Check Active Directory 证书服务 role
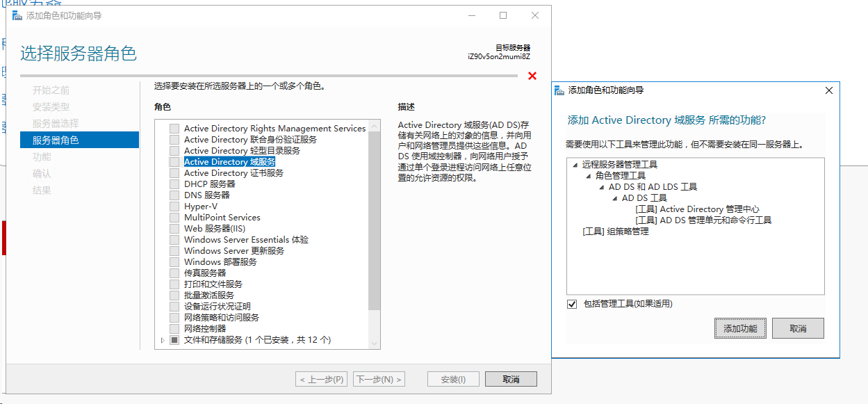The height and width of the screenshot is (404, 868). click(x=174, y=173)
